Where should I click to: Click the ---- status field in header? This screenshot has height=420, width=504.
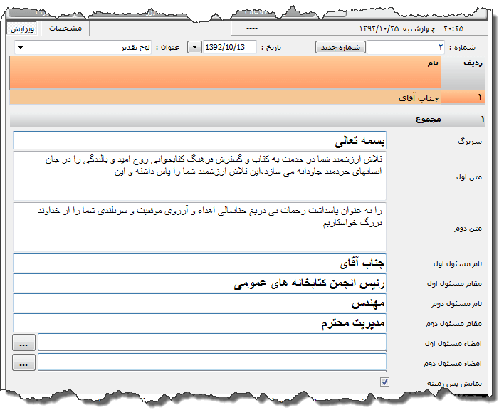pyautogui.click(x=252, y=29)
